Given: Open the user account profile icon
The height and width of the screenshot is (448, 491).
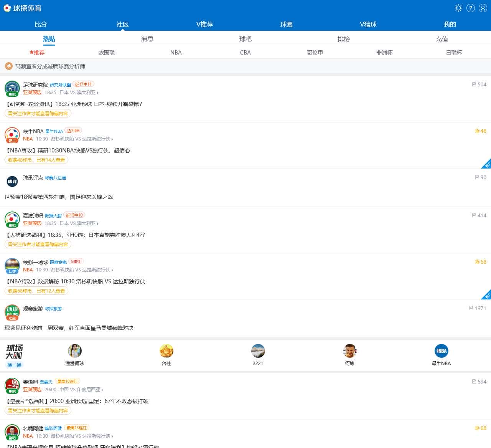Looking at the screenshot, I should tap(483, 8).
